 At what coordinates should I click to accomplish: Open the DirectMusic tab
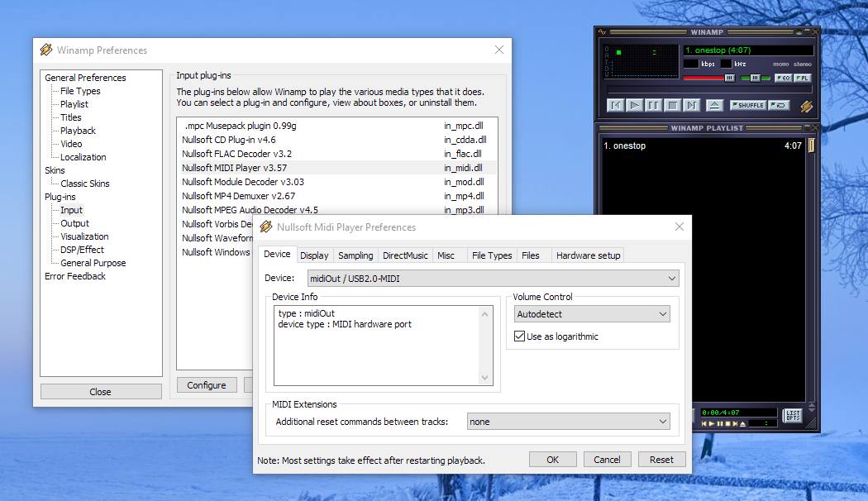point(405,255)
